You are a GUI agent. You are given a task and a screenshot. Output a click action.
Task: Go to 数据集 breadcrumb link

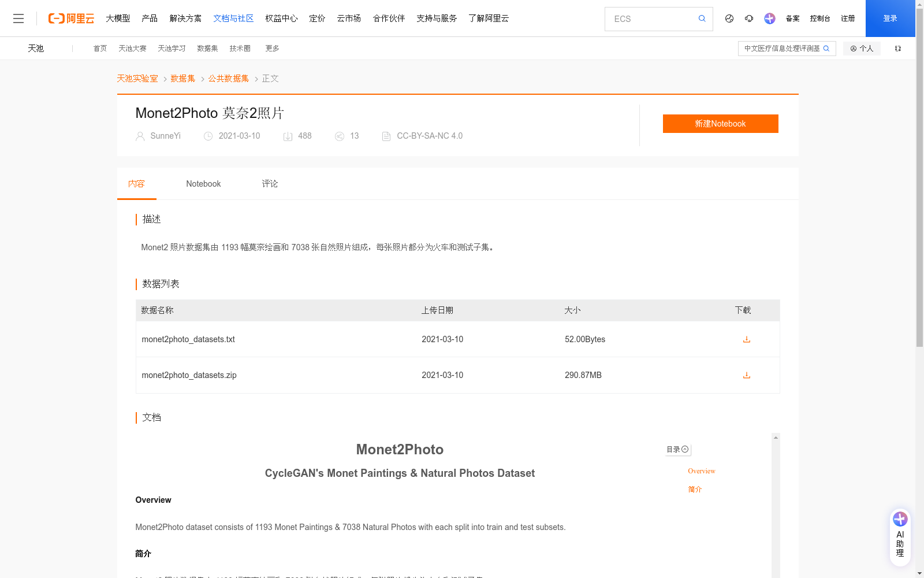point(183,79)
